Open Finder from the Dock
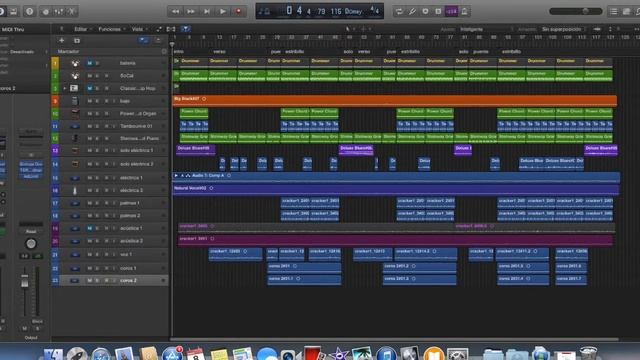This screenshot has width=640, height=360. (x=53, y=354)
